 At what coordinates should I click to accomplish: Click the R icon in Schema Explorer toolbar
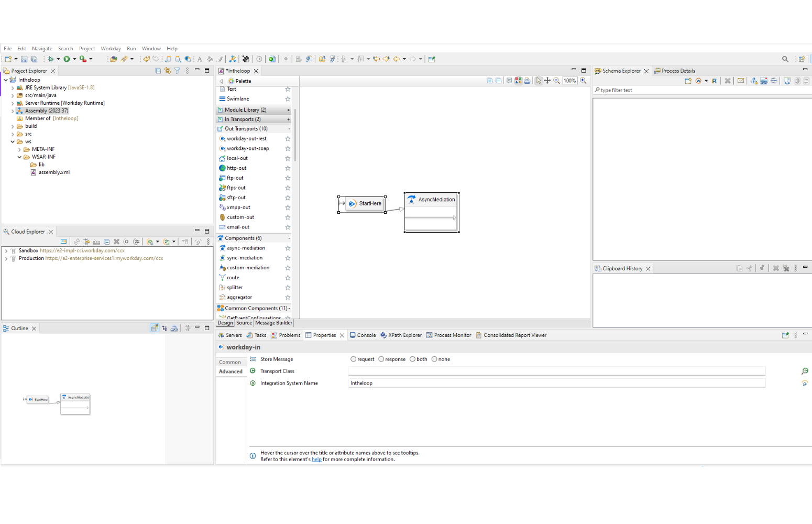[714, 81]
